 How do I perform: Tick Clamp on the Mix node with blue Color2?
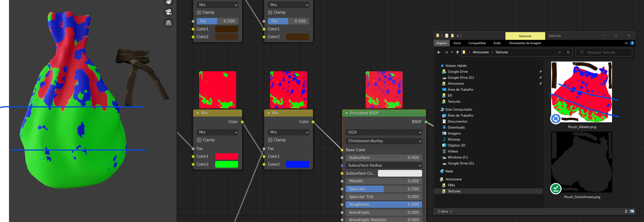(x=270, y=140)
